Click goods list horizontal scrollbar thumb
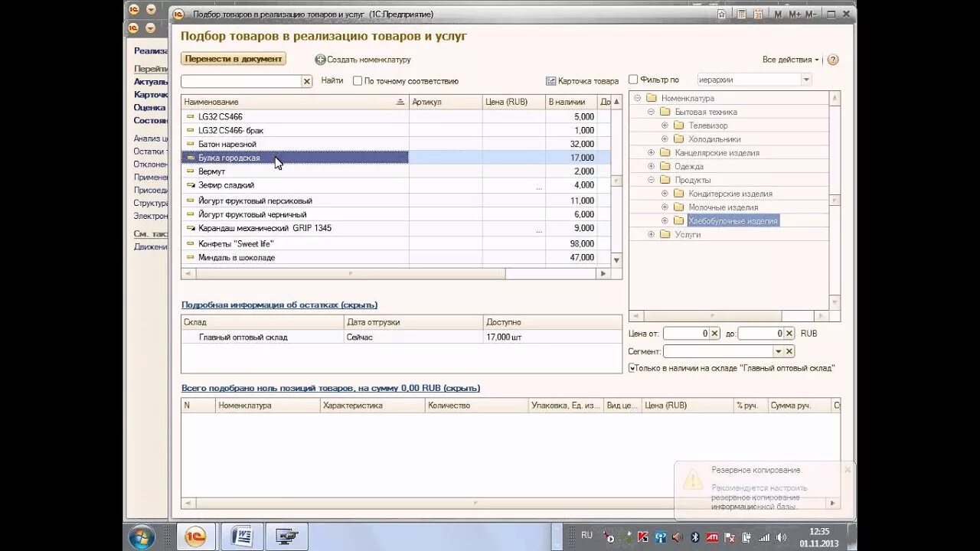 click(349, 273)
